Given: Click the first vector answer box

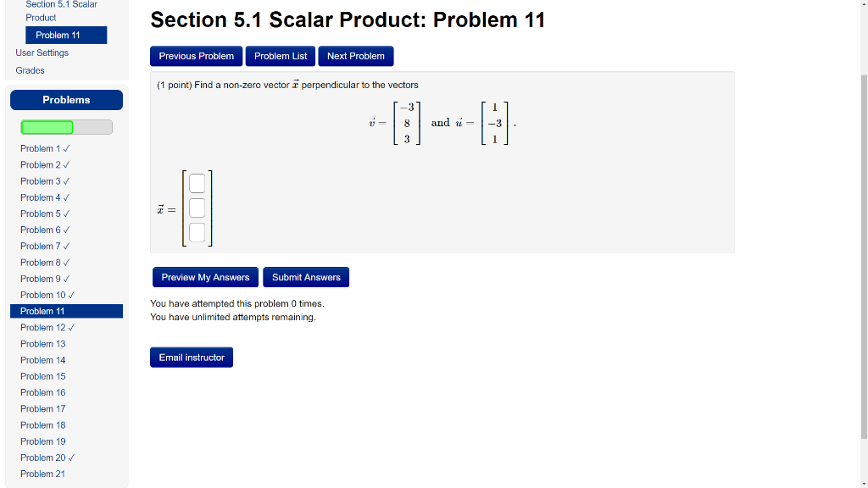Looking at the screenshot, I should tap(197, 183).
